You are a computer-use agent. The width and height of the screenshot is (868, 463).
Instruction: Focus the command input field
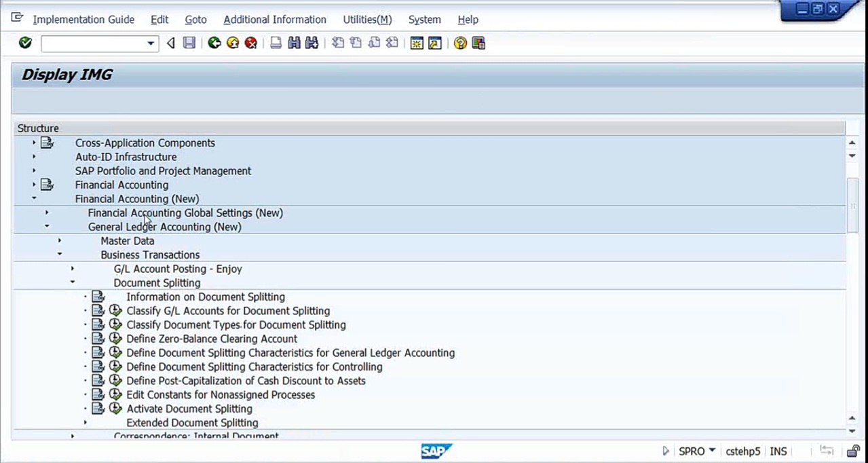tap(93, 43)
